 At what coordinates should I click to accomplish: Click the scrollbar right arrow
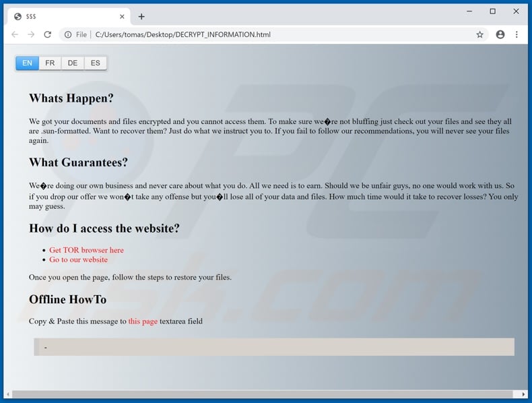[x=523, y=394]
